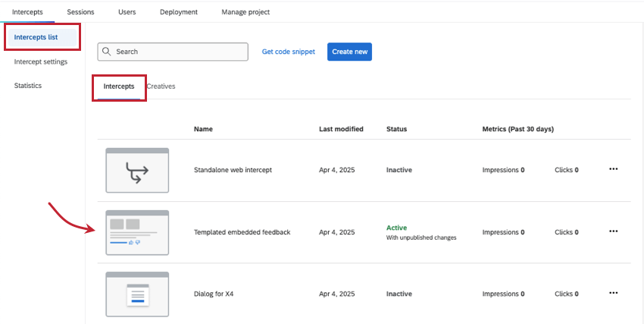
Task: Open Standalone web intercept thumbnail
Action: coord(137,171)
